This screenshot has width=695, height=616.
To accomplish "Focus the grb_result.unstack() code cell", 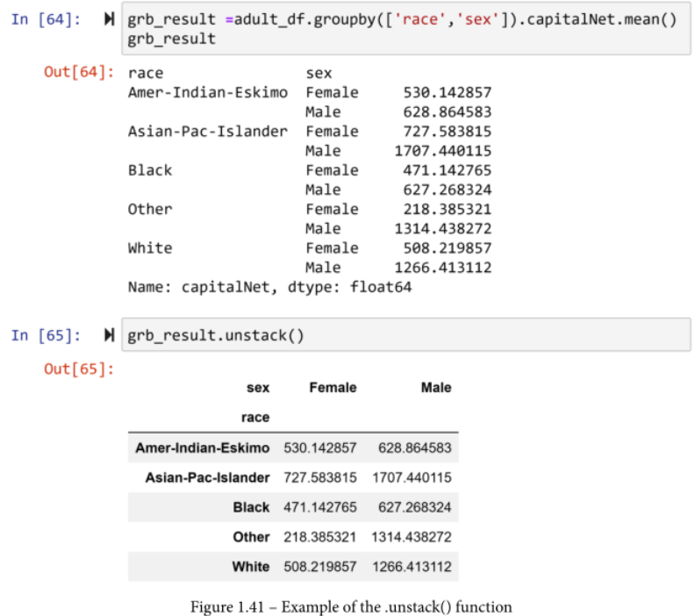I will 404,335.
